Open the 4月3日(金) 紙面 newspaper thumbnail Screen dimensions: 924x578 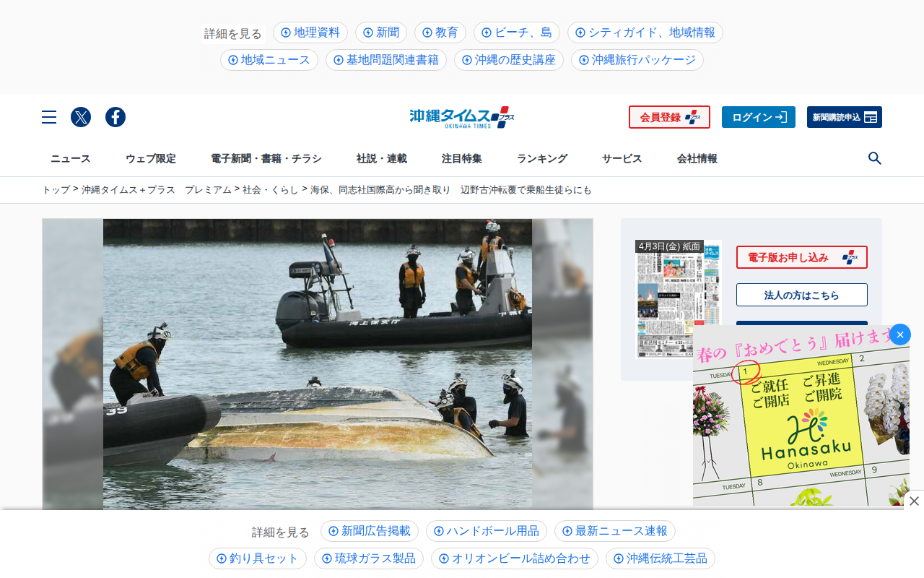(x=679, y=299)
